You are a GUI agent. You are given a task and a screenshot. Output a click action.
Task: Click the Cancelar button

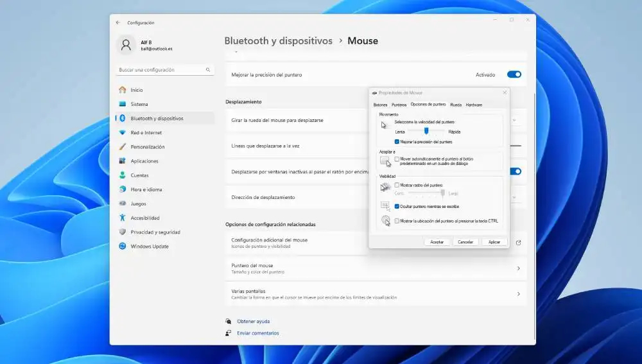click(x=465, y=242)
